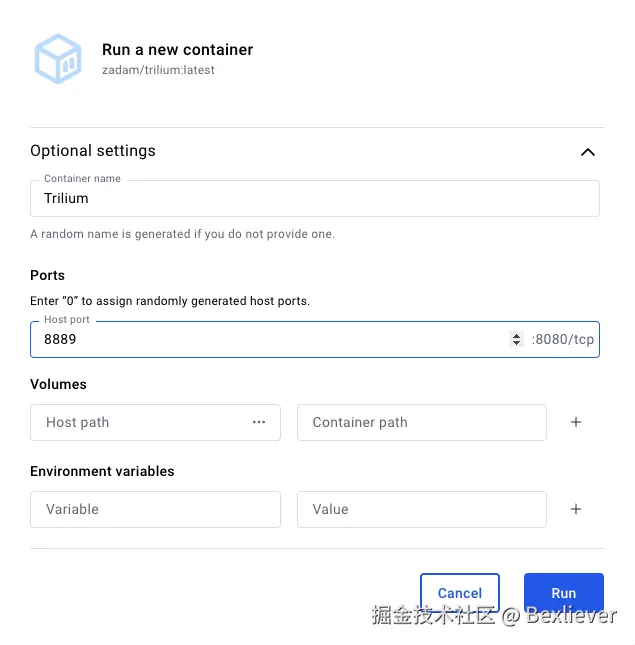Click the Host path volume field
Image resolution: width=635 pixels, height=645 pixels.
click(x=140, y=423)
